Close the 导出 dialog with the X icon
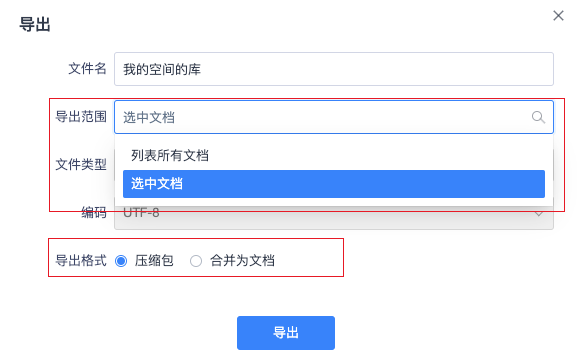The height and width of the screenshot is (363, 581). [558, 16]
